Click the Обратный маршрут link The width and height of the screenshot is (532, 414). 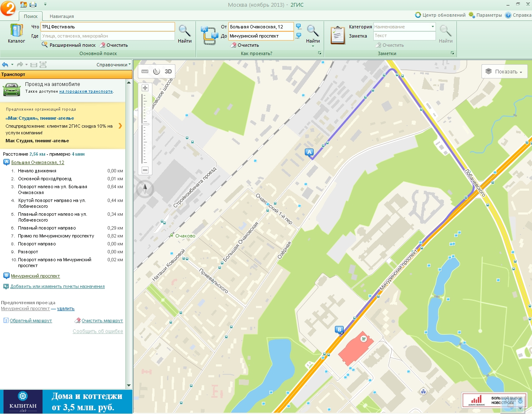pyautogui.click(x=31, y=321)
